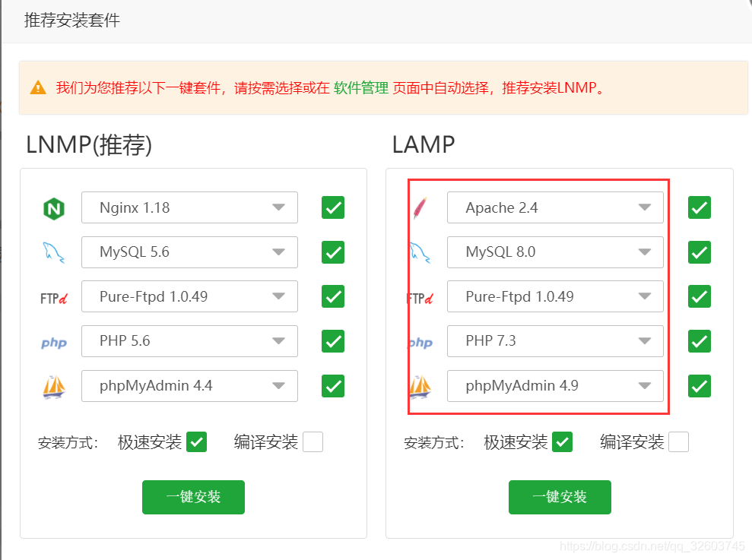Screen dimensions: 752x560
Task: Uncheck the PHP 7.3 checkbox
Action: point(700,341)
